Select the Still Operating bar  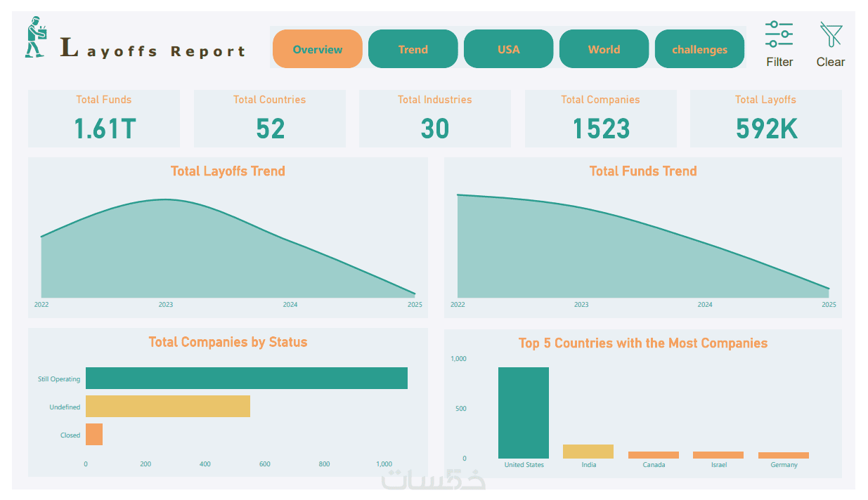click(247, 379)
